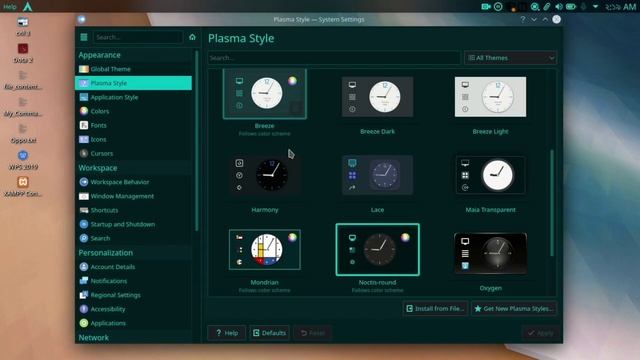Open Application Style settings

133,97
